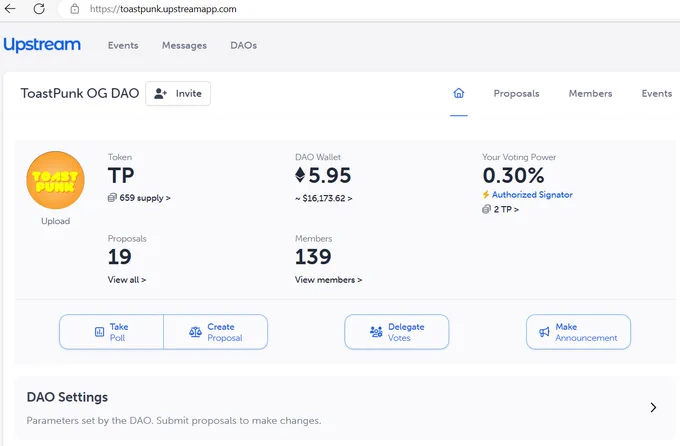The image size is (680, 446).
Task: Click the 0.30% voting power value
Action: pyautogui.click(x=513, y=175)
